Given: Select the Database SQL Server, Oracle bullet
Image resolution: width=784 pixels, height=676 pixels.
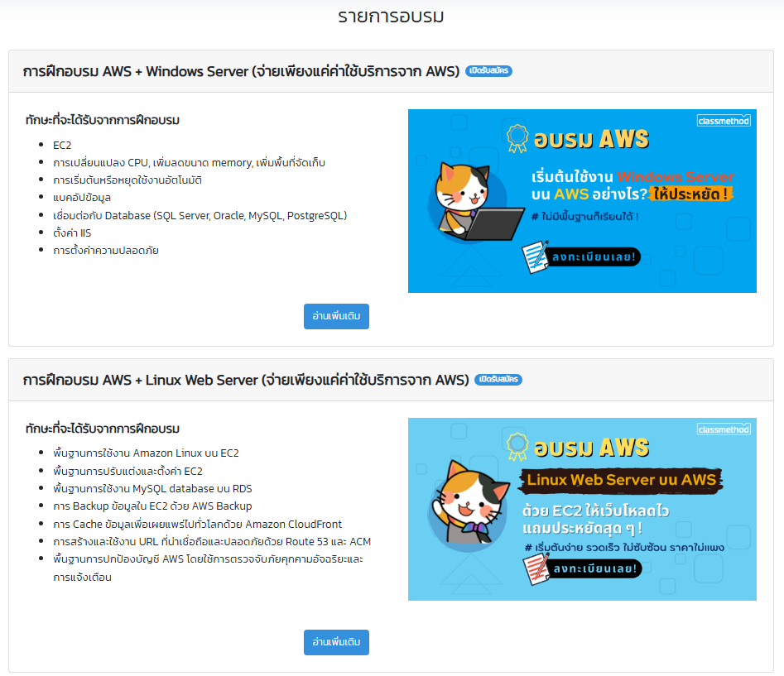Looking at the screenshot, I should point(200,216).
